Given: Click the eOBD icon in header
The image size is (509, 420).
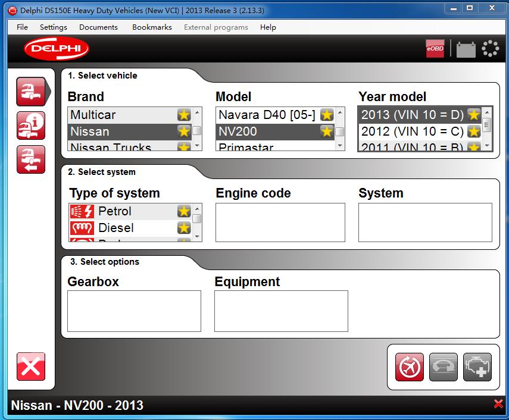Looking at the screenshot, I should point(435,49).
